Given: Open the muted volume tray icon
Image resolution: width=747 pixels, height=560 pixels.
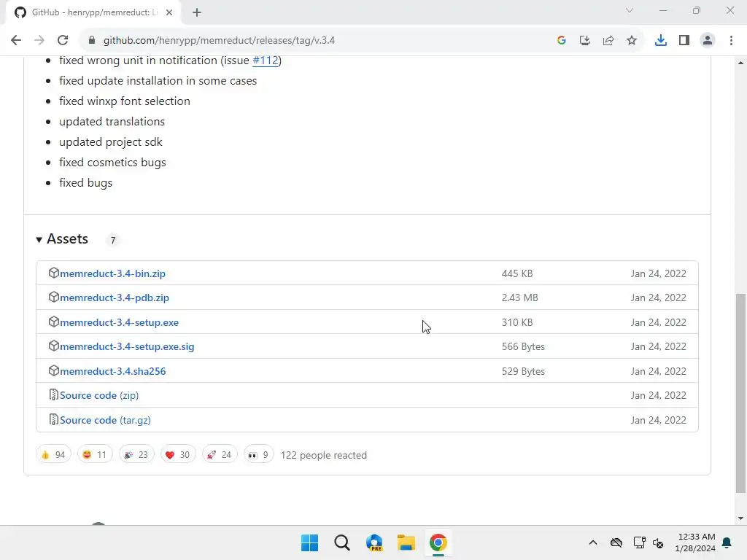Looking at the screenshot, I should (658, 542).
